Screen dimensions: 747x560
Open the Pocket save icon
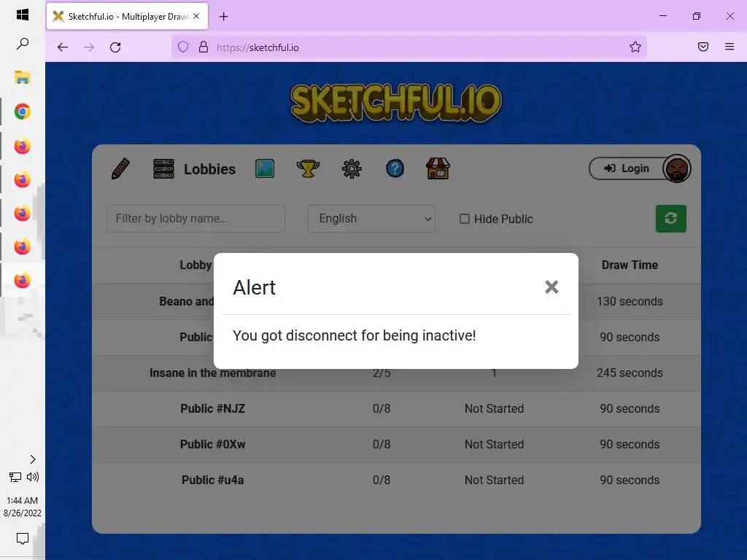703,47
